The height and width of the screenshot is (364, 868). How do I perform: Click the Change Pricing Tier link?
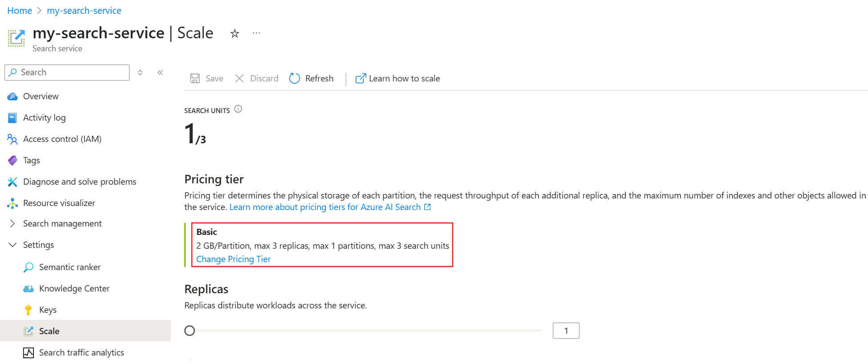[x=233, y=259]
